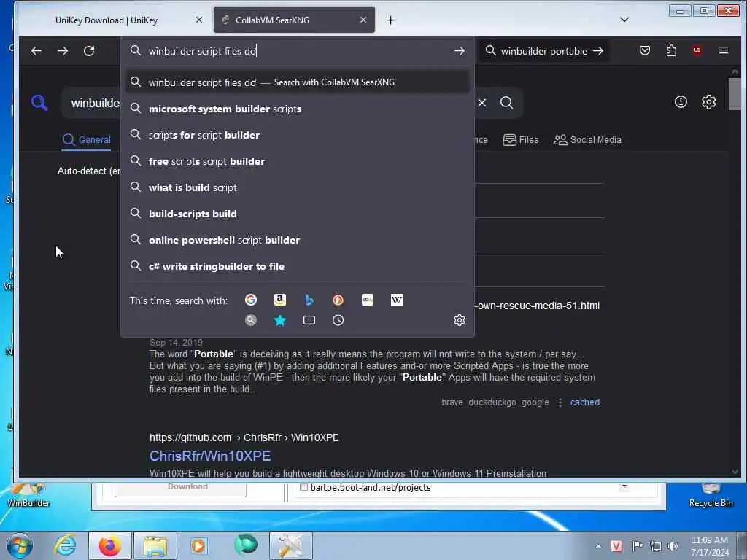The image size is (747, 560).
Task: Clear the SearXNG search query
Action: tap(482, 102)
